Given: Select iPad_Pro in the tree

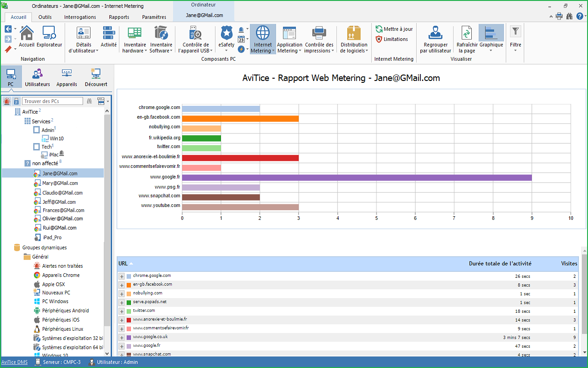Looking at the screenshot, I should (x=52, y=237).
